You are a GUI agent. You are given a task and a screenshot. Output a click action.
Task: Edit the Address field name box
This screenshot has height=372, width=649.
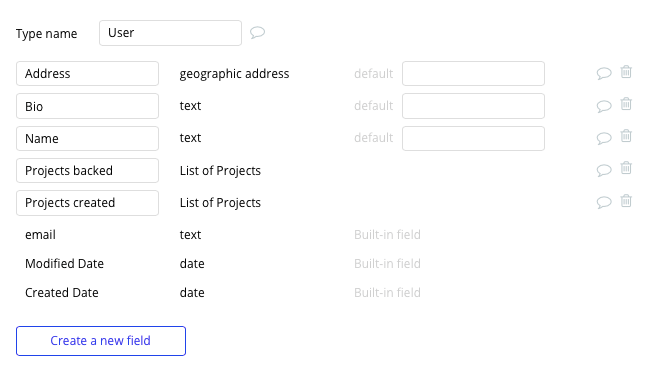coord(87,74)
